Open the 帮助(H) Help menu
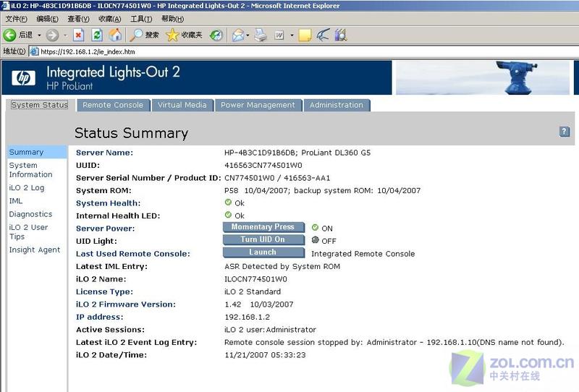 [172, 19]
